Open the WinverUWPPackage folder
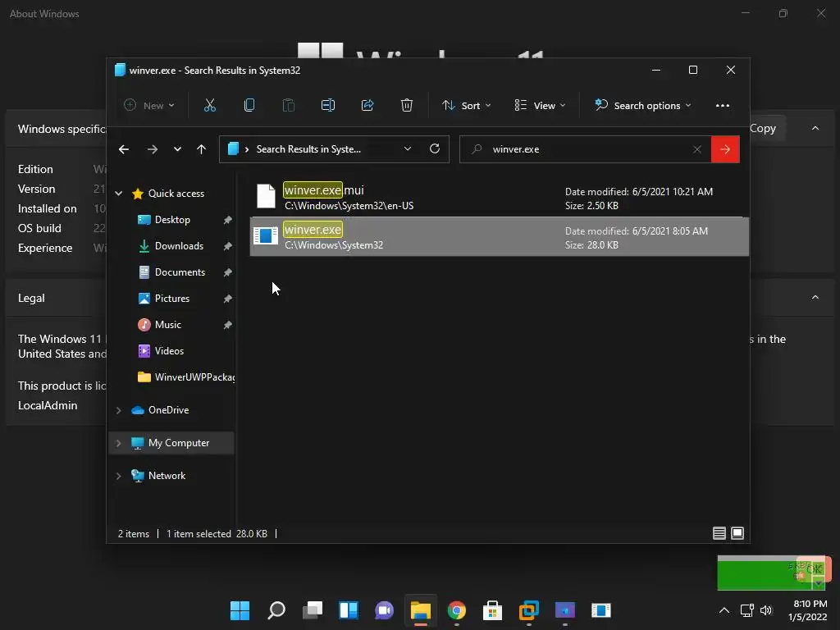This screenshot has height=630, width=840. pos(186,377)
